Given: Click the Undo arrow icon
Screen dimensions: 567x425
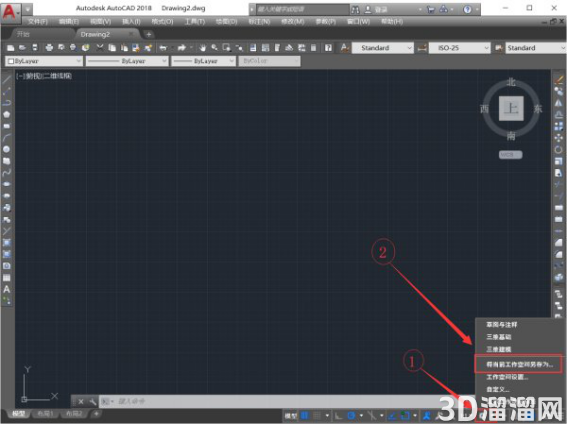Looking at the screenshot, I should click(x=163, y=48).
